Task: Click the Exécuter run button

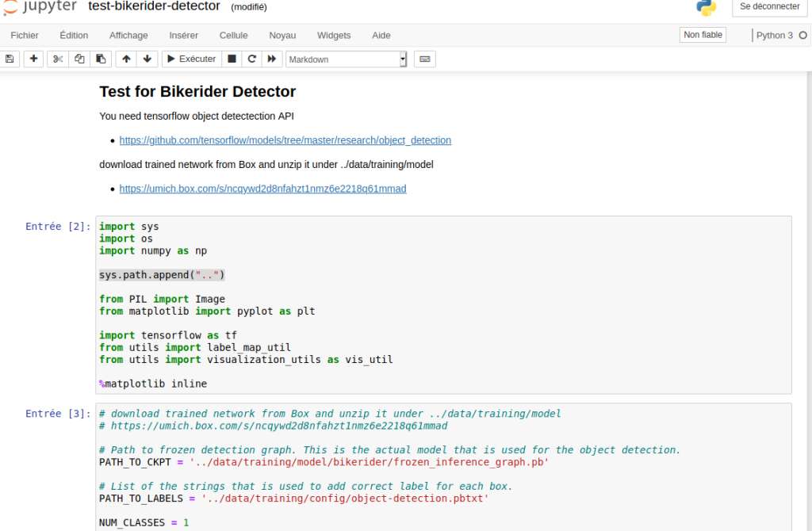Action: coord(191,59)
